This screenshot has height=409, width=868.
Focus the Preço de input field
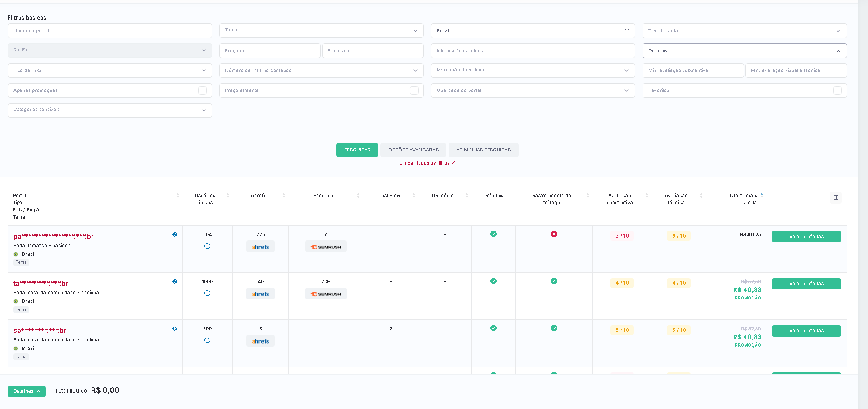(x=270, y=50)
